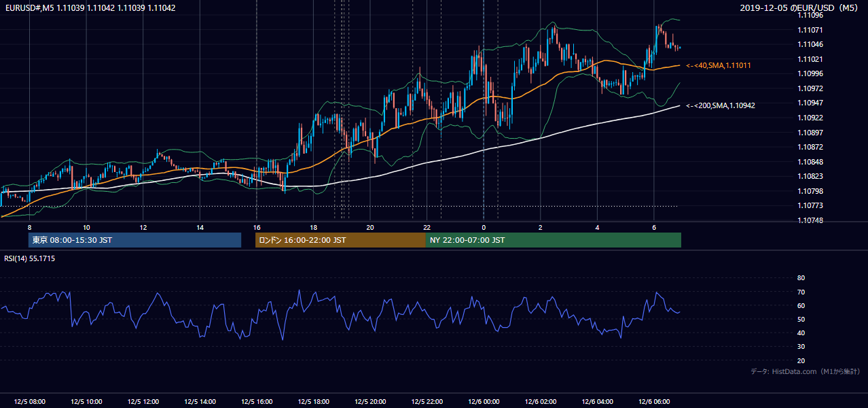Click price axis value 1.10972
Image resolution: width=868 pixels, height=408 pixels.
[x=810, y=88]
